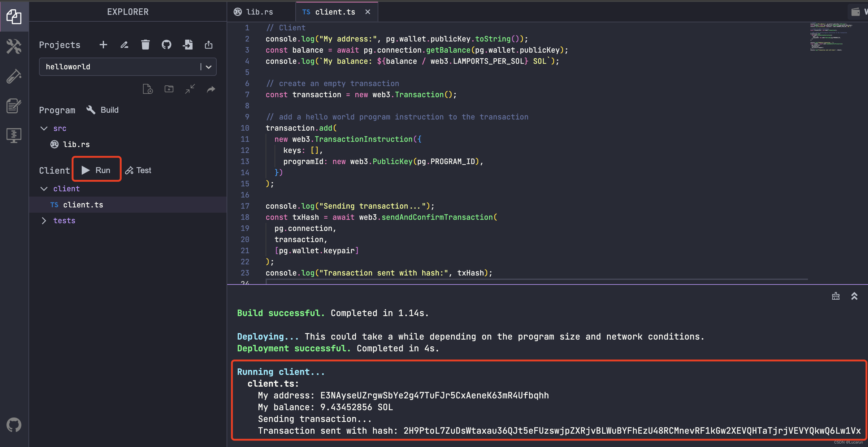Image resolution: width=868 pixels, height=447 pixels.
Task: Click the rename project pencil icon
Action: (x=124, y=45)
